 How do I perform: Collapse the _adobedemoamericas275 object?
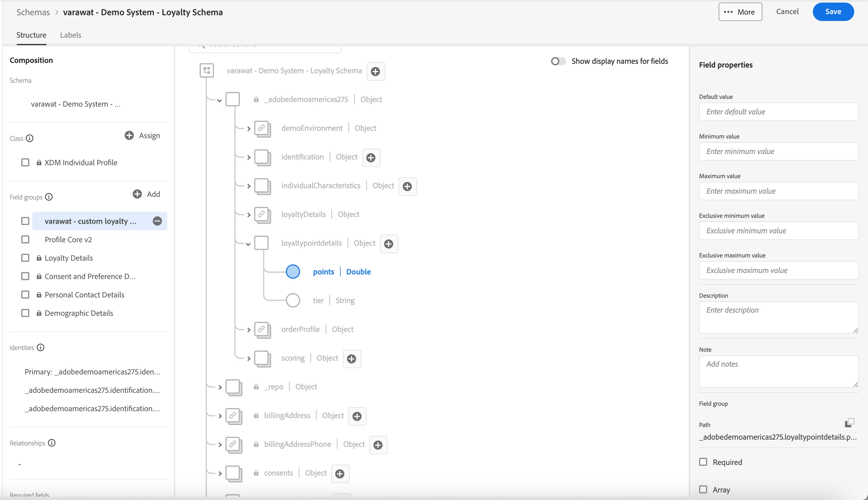[x=219, y=101]
